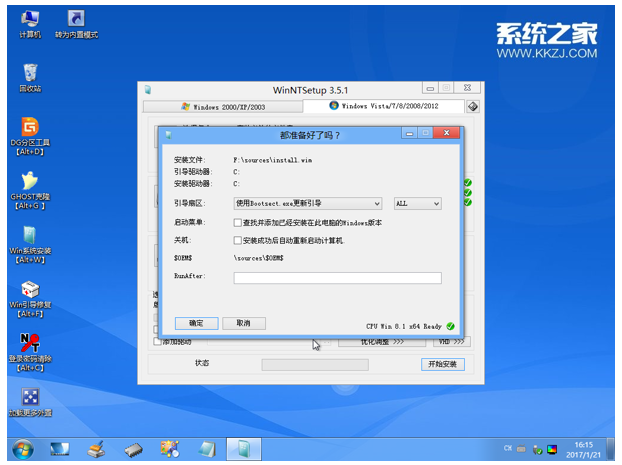Image resolution: width=622 pixels, height=465 pixels.
Task: Open the Windows Start orb
Action: coord(23,450)
